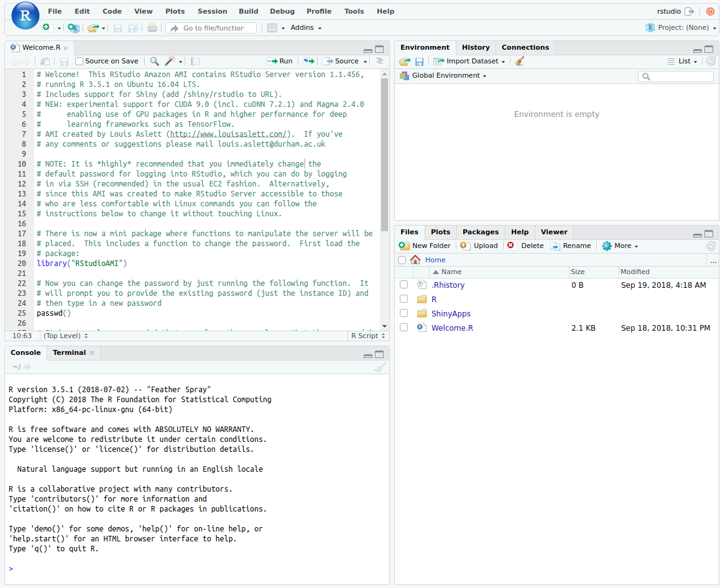Click the Re-run previous code icon
This screenshot has width=720, height=588.
point(308,62)
